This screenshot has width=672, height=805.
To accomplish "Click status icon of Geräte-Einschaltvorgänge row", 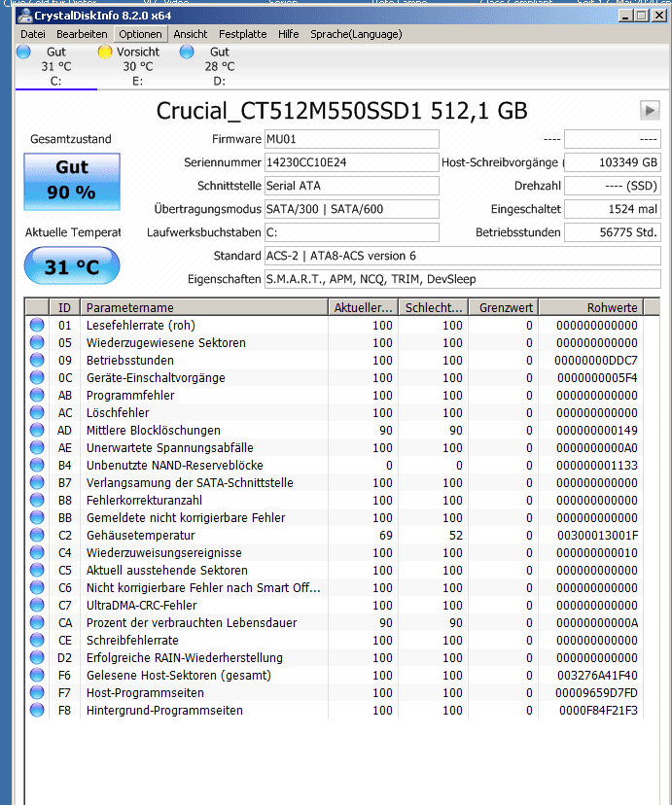I will pos(37,377).
